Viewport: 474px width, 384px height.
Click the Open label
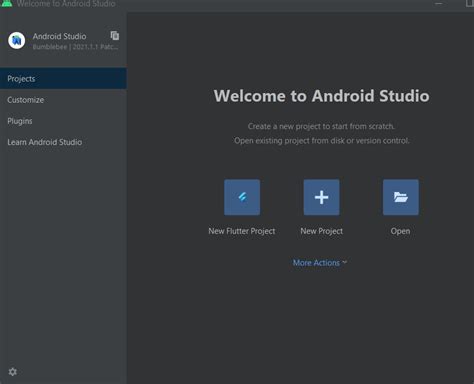click(400, 231)
